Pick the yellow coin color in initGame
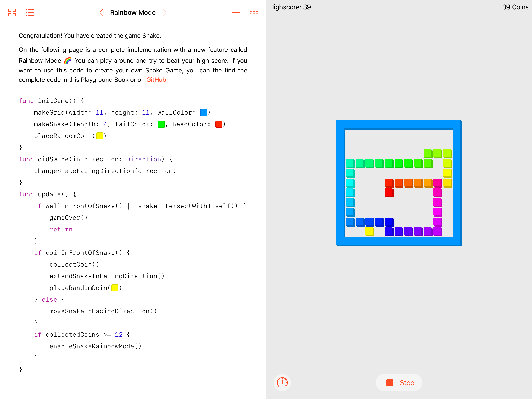Image resolution: width=532 pixels, height=399 pixels. [x=100, y=136]
